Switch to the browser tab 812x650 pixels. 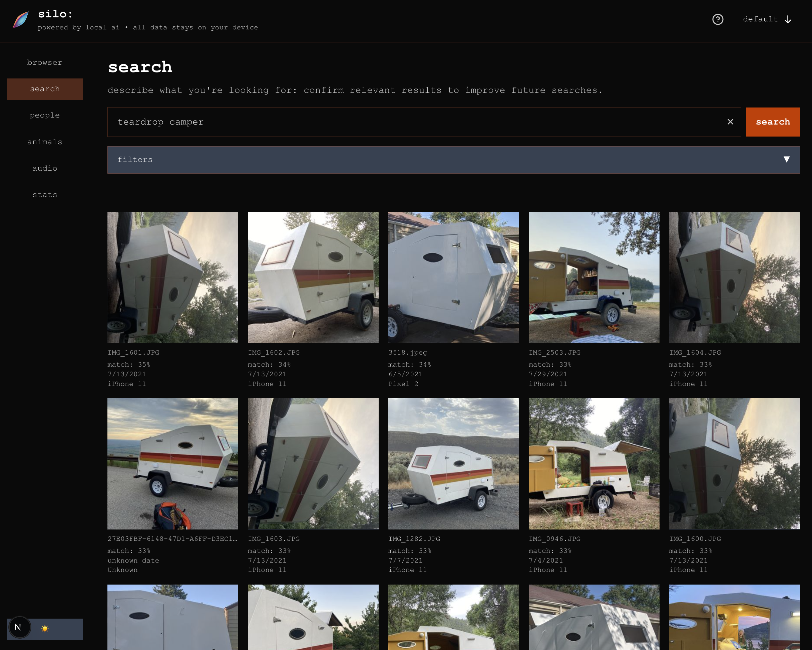point(44,62)
